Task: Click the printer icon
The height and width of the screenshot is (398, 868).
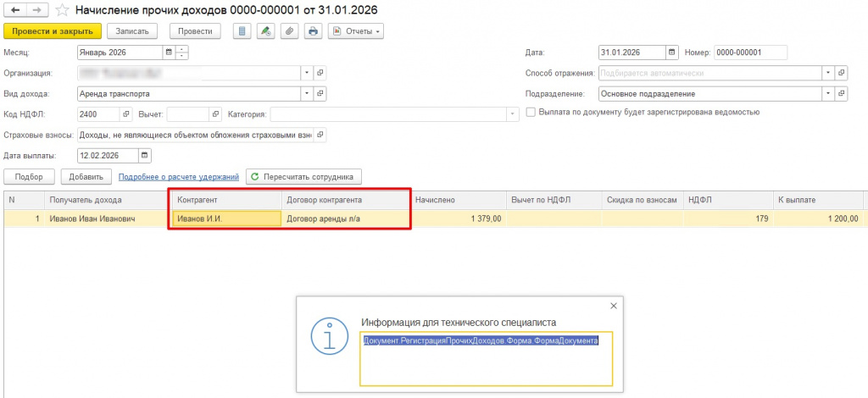Action: [x=313, y=31]
